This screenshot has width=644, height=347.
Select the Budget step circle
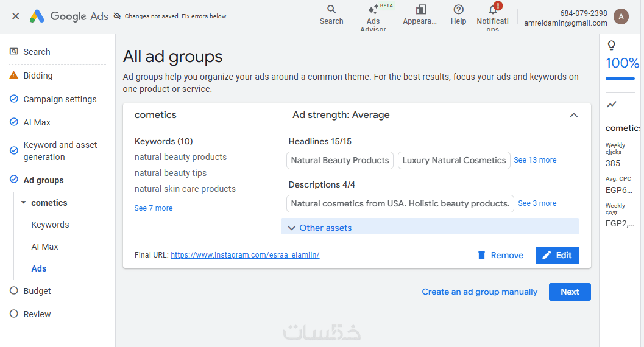coord(14,291)
